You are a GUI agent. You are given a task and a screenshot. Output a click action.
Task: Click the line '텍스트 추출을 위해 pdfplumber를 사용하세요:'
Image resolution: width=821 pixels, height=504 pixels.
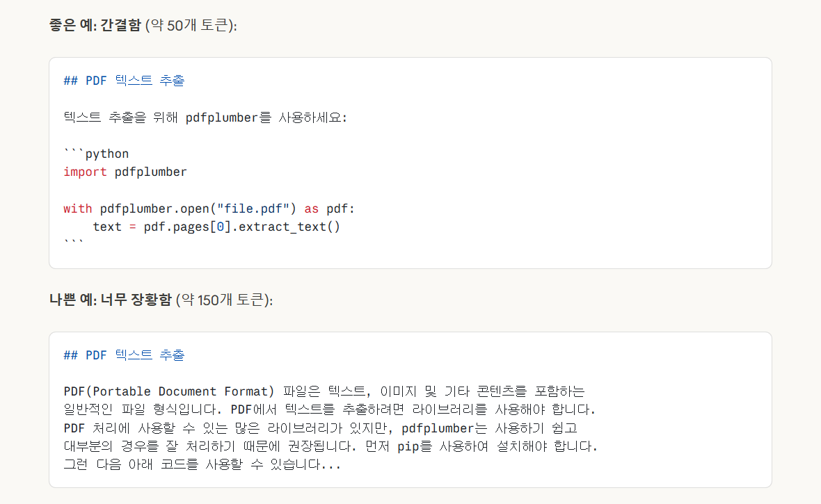click(205, 117)
